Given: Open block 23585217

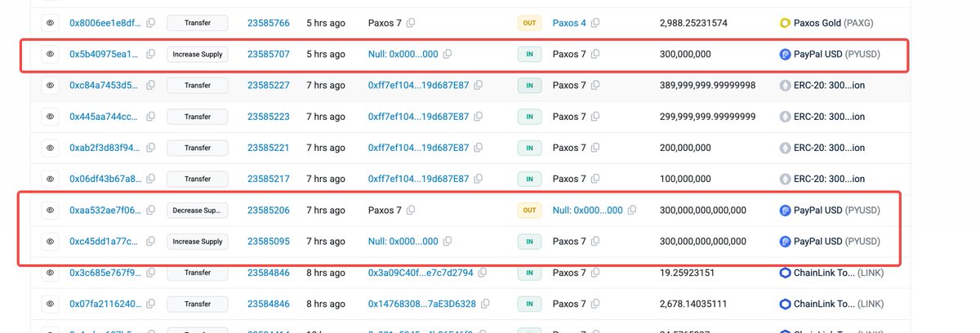Looking at the screenshot, I should pyautogui.click(x=269, y=179).
